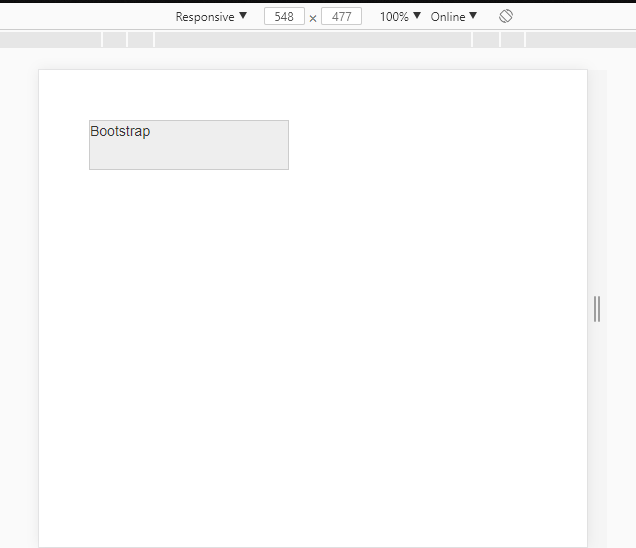Click the right-edge viewport resize handle

click(x=597, y=309)
